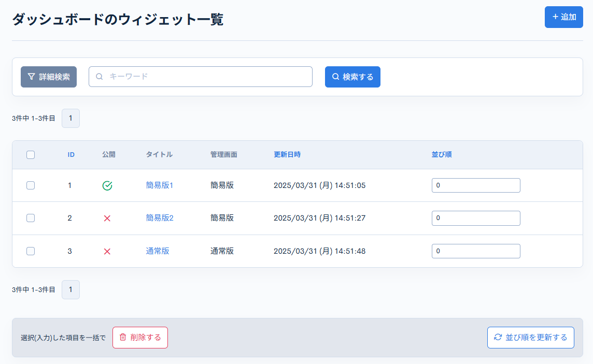Select page 1 in the pagination
593x364 pixels.
[70, 118]
